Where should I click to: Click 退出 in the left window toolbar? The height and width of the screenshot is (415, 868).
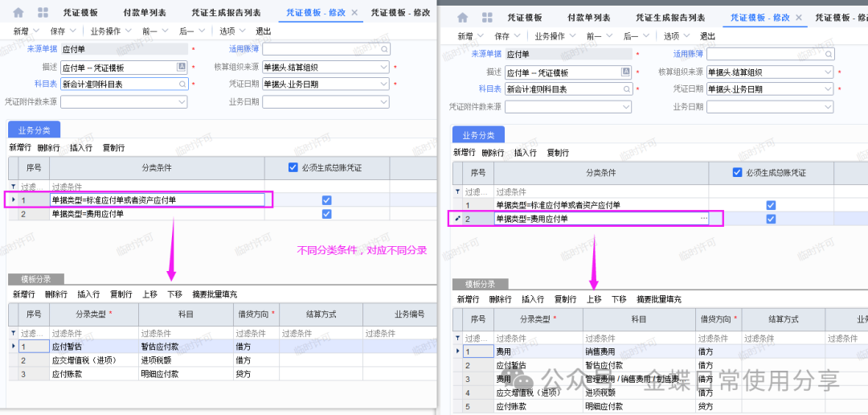pyautogui.click(x=263, y=31)
